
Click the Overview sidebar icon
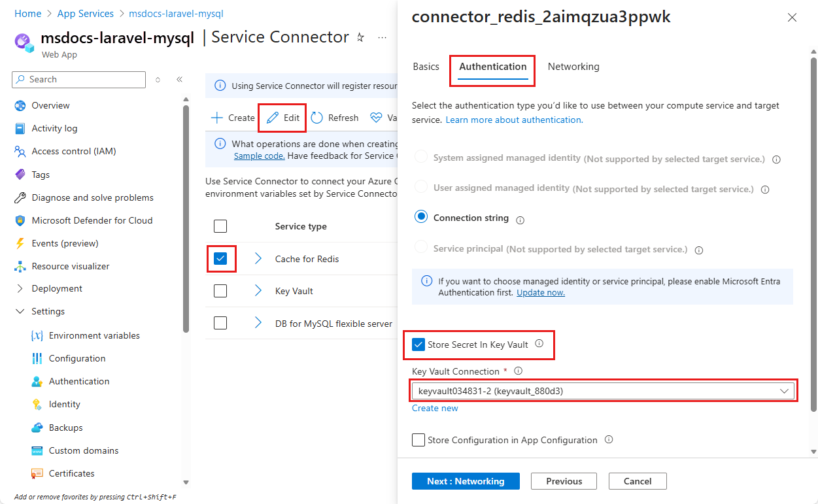(20, 105)
